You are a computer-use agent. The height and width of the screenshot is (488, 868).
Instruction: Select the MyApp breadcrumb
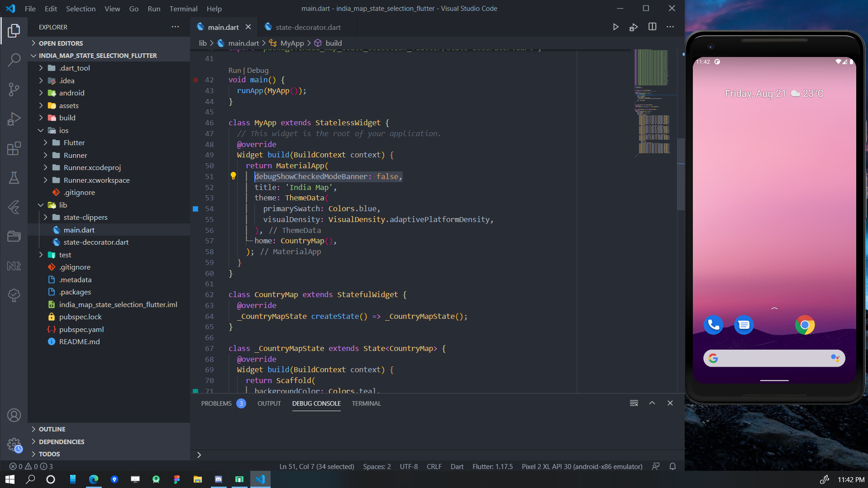click(x=292, y=43)
